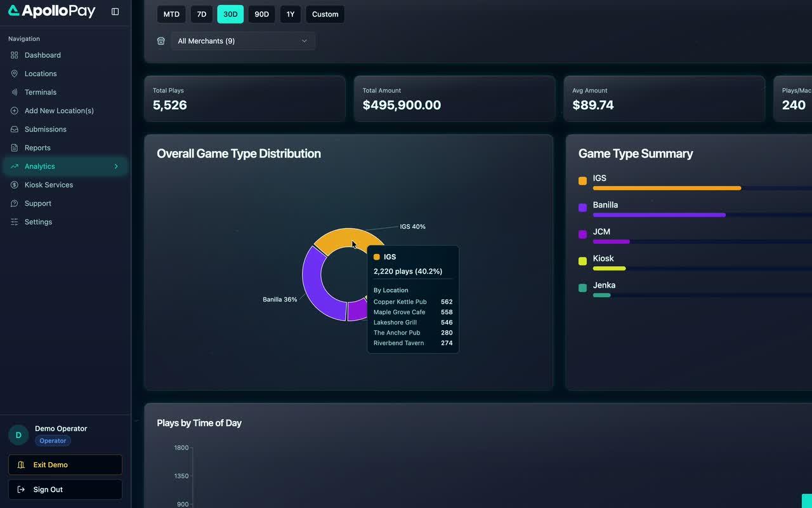Viewport: 812px width, 508px height.
Task: Open the Submissions section
Action: [65, 129]
